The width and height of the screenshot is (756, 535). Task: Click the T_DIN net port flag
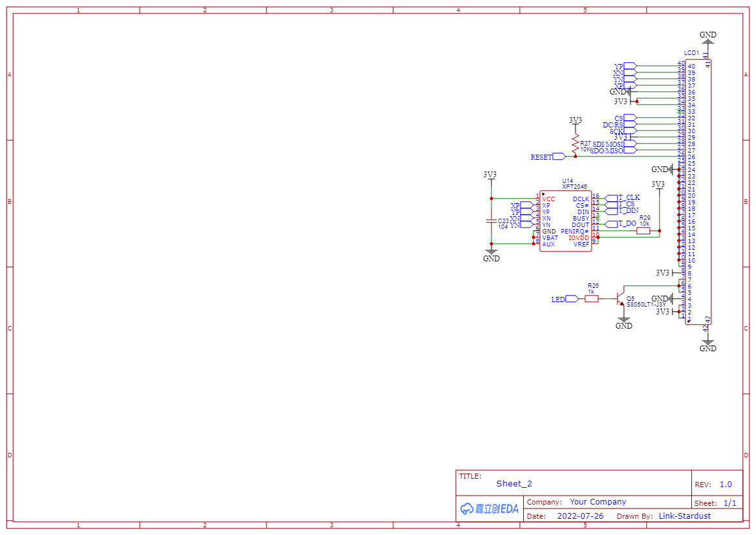(611, 212)
